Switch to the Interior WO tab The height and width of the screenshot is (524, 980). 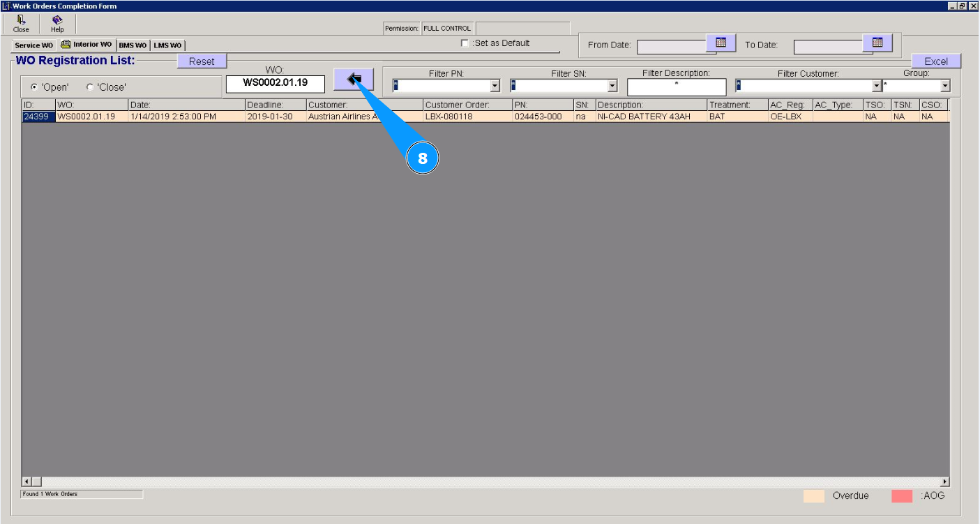(x=86, y=45)
